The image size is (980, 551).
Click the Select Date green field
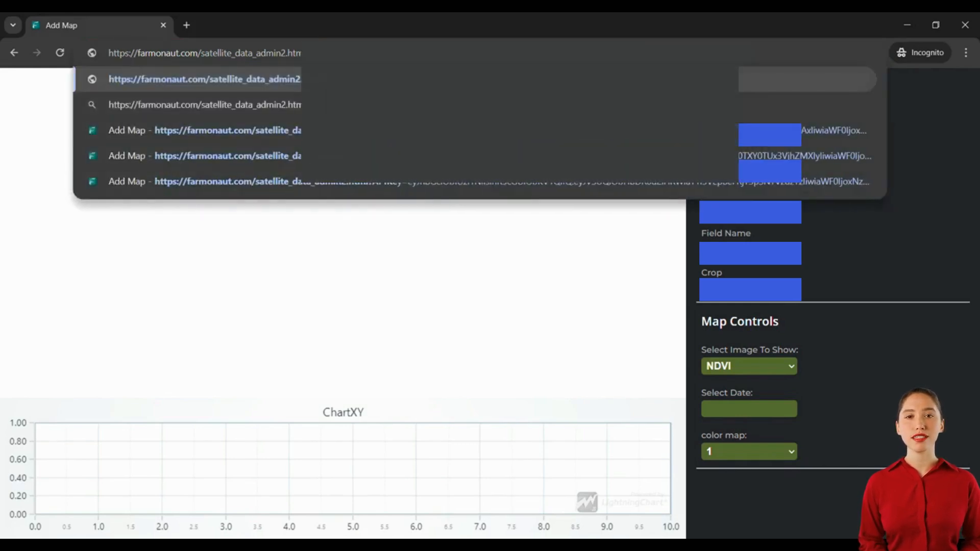749,409
